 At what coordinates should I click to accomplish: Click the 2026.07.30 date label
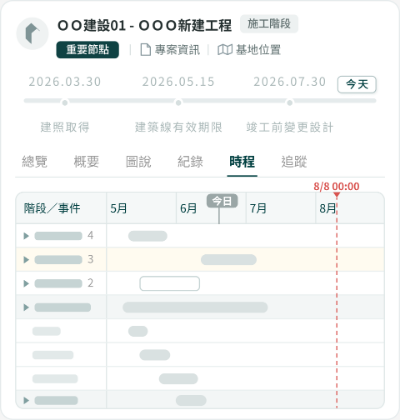(290, 82)
